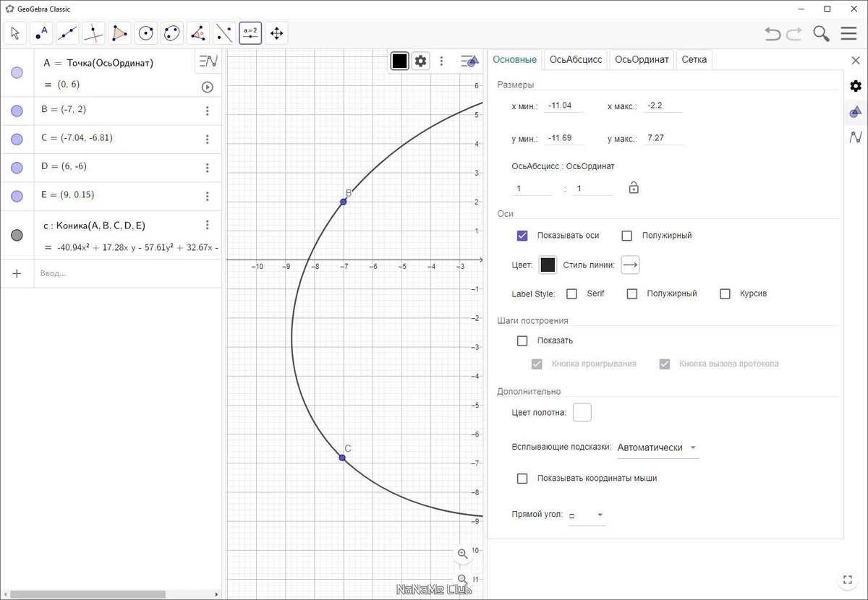Viewport: 868px width, 600px height.
Task: Toggle visibility of point D
Action: pos(17,168)
